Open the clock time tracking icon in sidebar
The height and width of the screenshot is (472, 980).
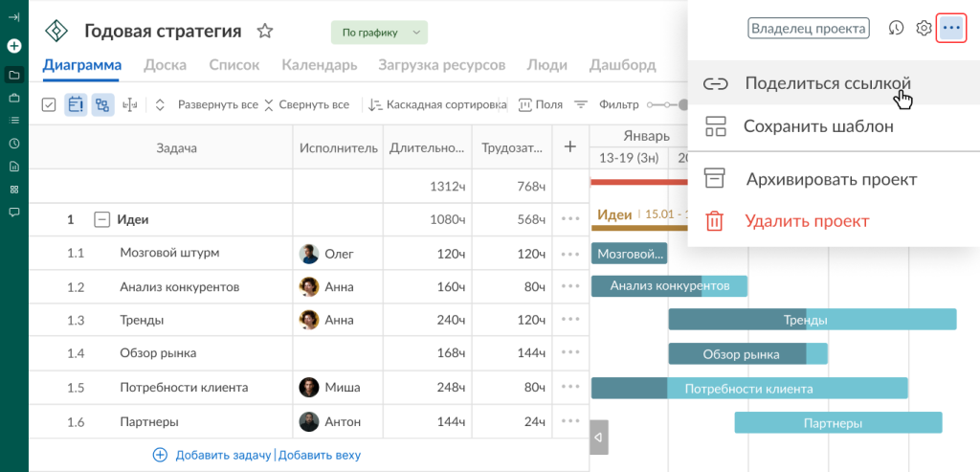pyautogui.click(x=13, y=144)
